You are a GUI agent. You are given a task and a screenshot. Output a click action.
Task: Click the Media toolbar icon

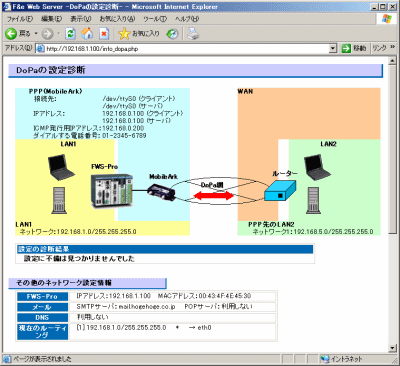pyautogui.click(x=172, y=33)
